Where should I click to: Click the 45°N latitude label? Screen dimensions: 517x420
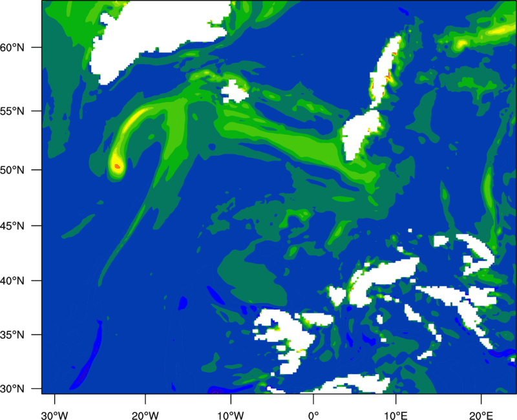click(x=12, y=226)
